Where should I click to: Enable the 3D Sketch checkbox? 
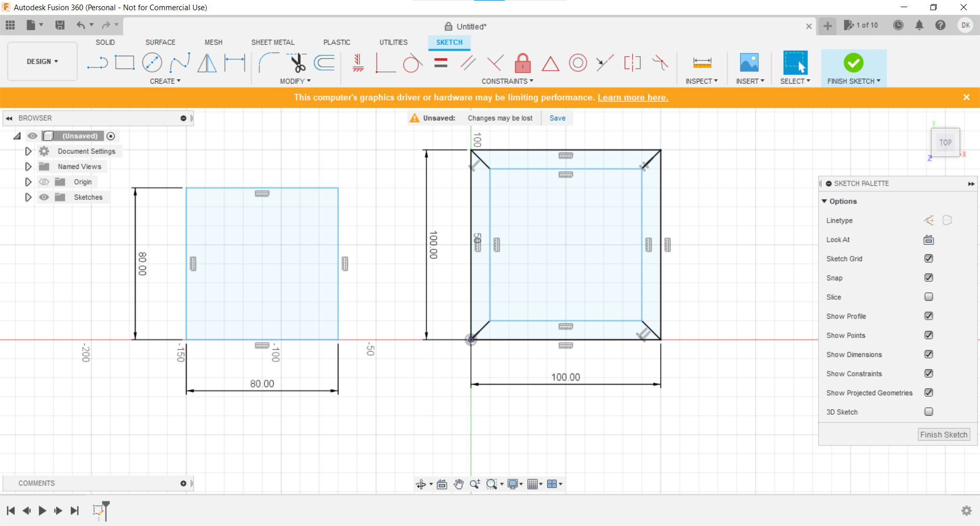[x=928, y=412]
